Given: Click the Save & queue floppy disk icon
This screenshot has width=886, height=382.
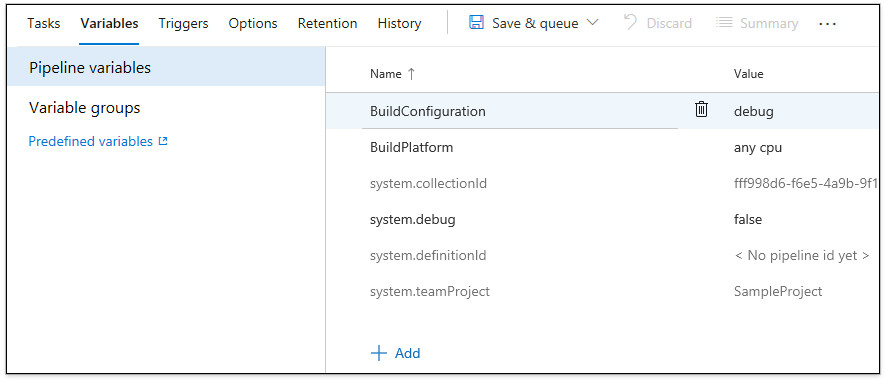Looking at the screenshot, I should 476,23.
